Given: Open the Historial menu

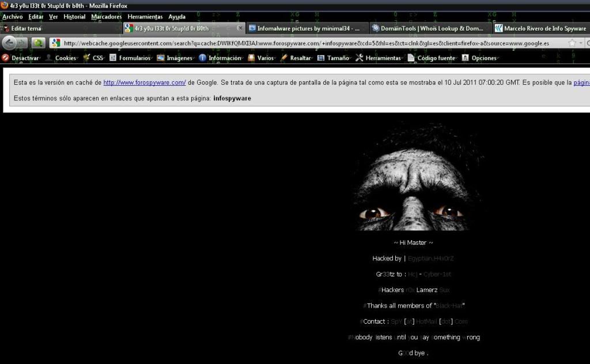Looking at the screenshot, I should 74,17.
